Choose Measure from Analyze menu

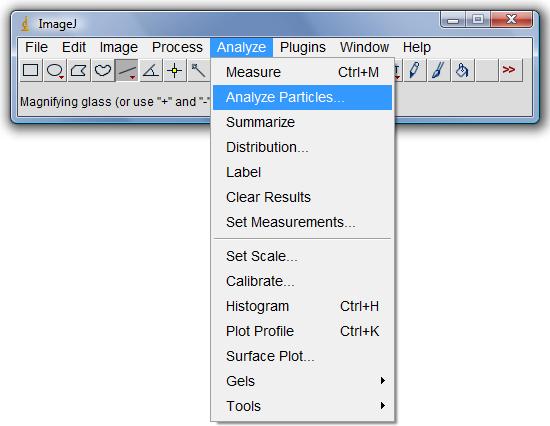302,72
